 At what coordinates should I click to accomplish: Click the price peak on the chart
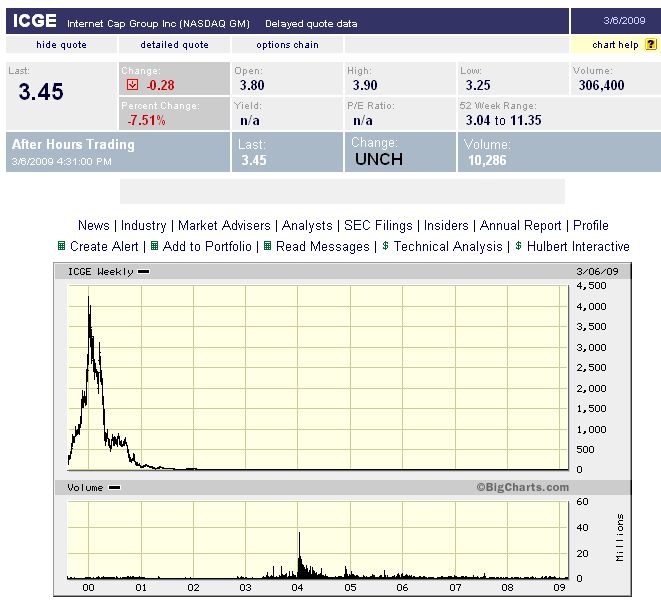[x=89, y=298]
